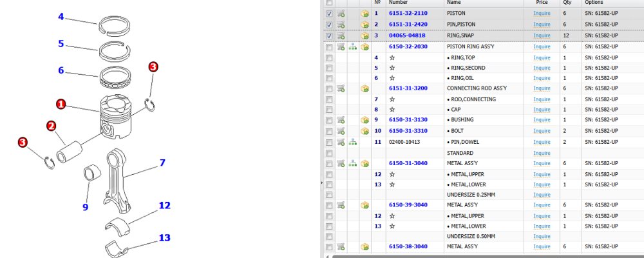
Task: Add PISTON RING ASS'Y to cart
Action: pos(341,47)
